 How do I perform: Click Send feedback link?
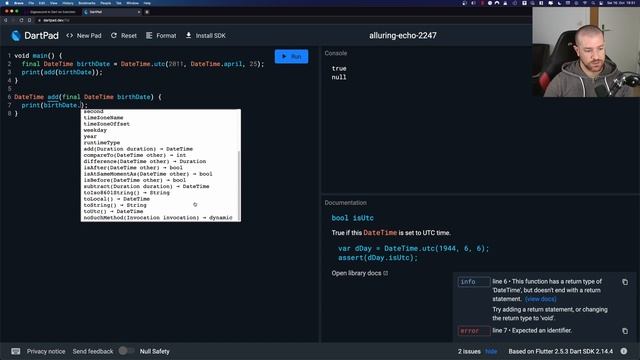click(93, 351)
